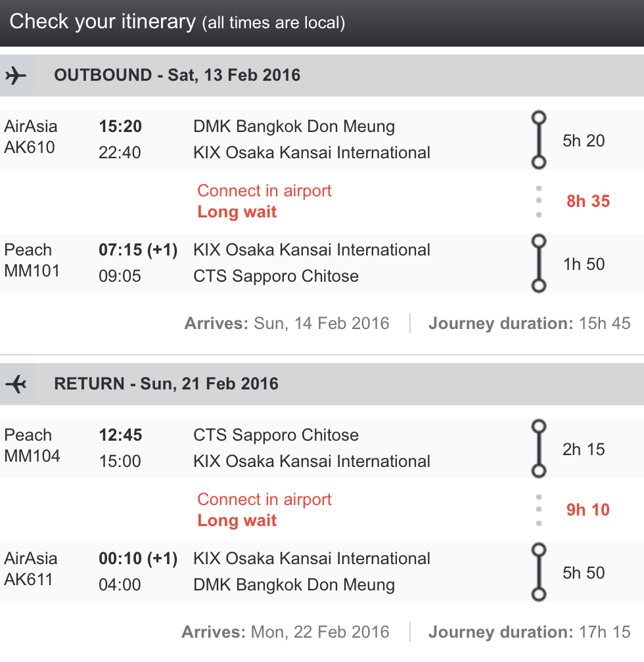
Task: Click the return arriving airplane icon
Action: click(x=16, y=384)
